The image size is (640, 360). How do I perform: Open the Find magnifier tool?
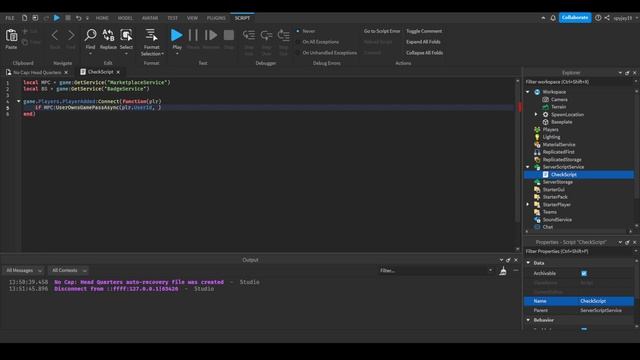point(90,35)
